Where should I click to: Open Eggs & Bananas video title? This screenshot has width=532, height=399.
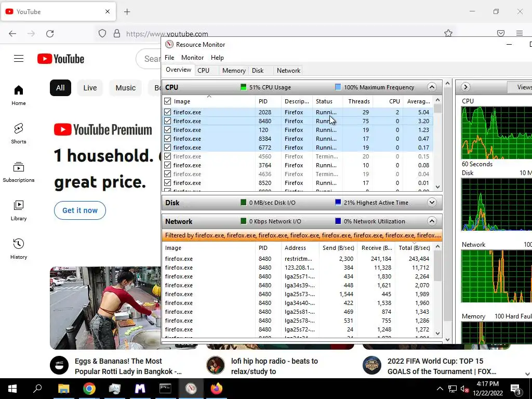pyautogui.click(x=128, y=366)
